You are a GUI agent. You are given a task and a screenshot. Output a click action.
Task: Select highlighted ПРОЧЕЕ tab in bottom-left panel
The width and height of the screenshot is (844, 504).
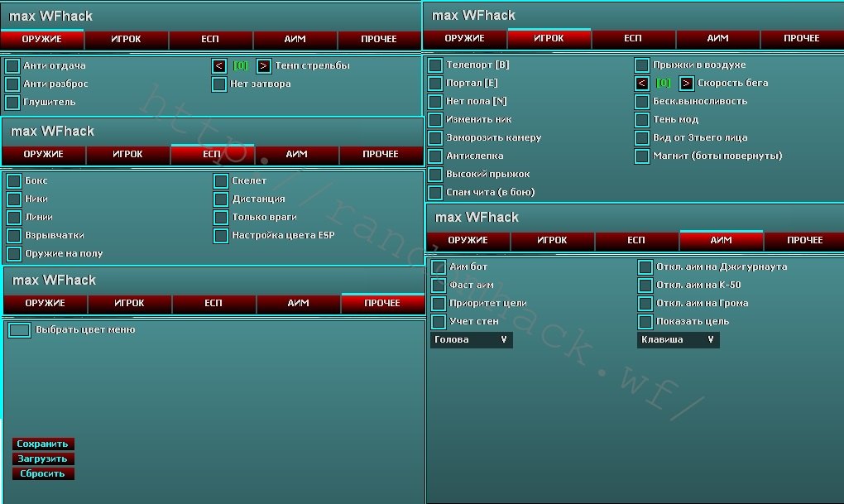382,303
